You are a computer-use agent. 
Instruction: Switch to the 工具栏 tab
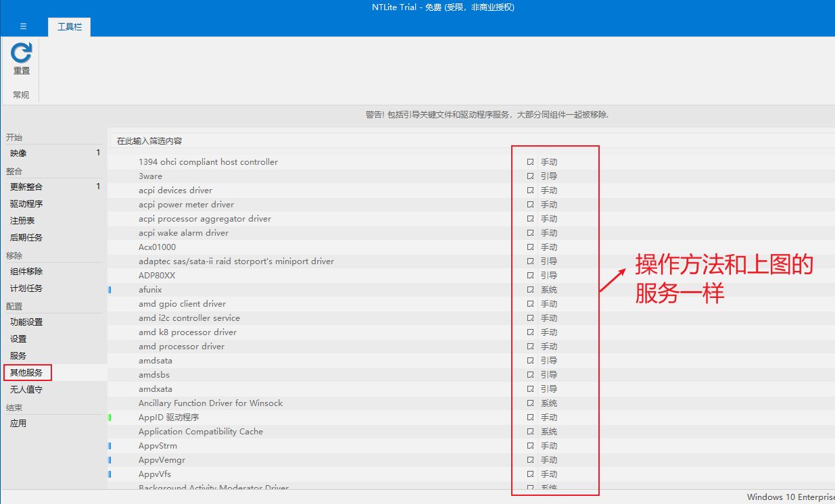[x=69, y=27]
